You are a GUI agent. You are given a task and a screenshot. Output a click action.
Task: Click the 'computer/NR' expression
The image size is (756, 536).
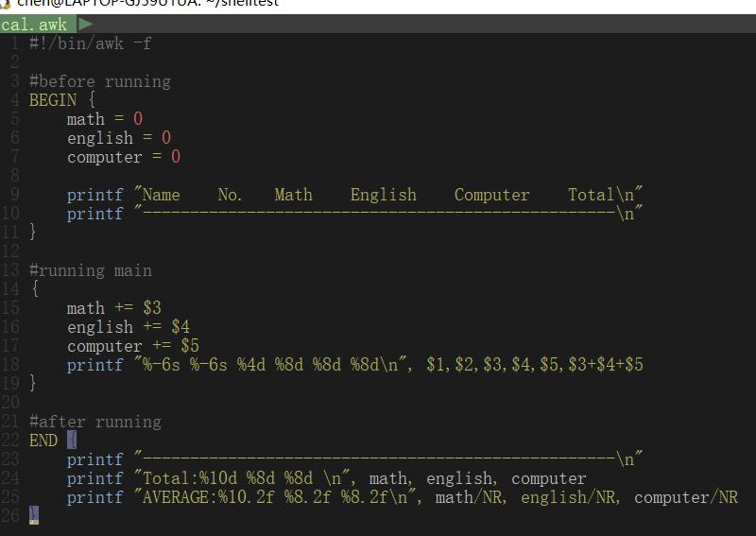click(x=686, y=497)
